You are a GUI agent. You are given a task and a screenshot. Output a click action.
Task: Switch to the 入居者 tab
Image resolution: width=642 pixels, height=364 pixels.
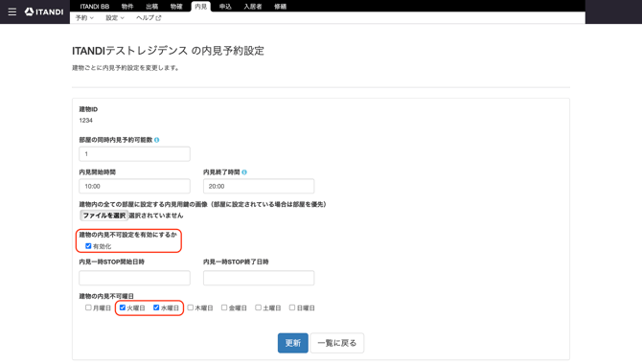point(253,7)
